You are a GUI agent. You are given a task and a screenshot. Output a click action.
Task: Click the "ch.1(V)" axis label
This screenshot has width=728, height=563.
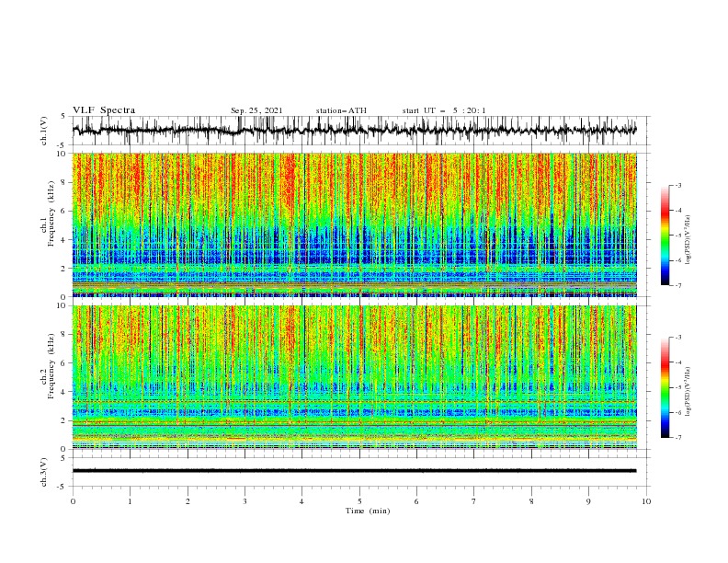tap(44, 131)
